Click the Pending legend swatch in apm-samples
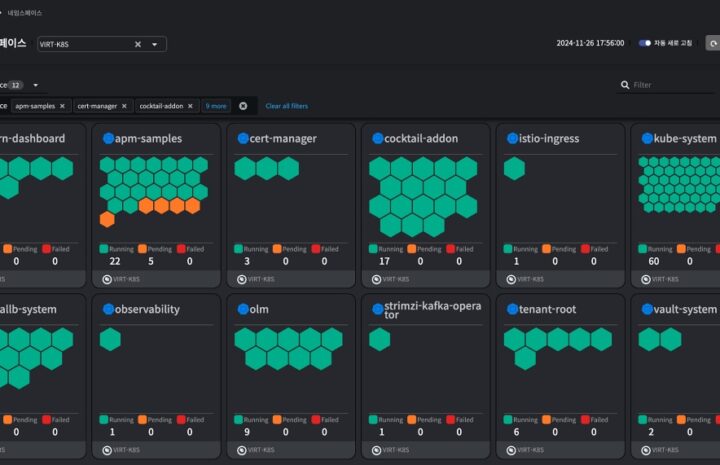This screenshot has width=720, height=465. pyautogui.click(x=142, y=249)
